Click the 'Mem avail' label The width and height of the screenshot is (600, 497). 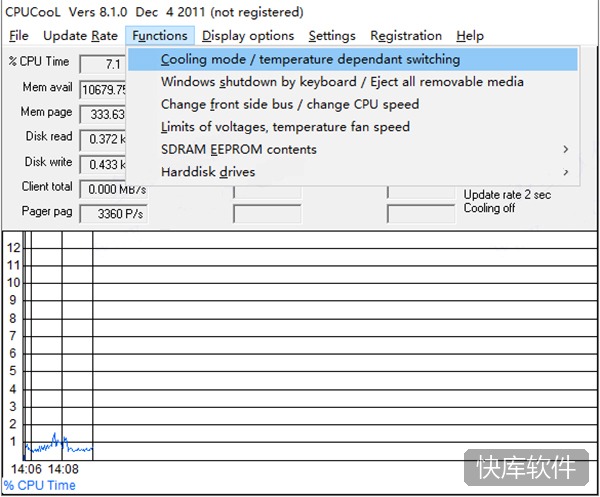click(x=47, y=87)
